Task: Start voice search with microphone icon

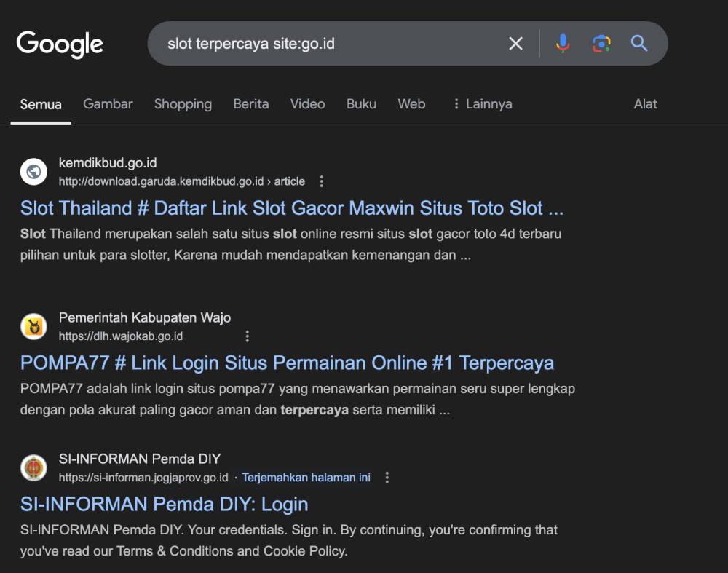Action: pos(563,44)
